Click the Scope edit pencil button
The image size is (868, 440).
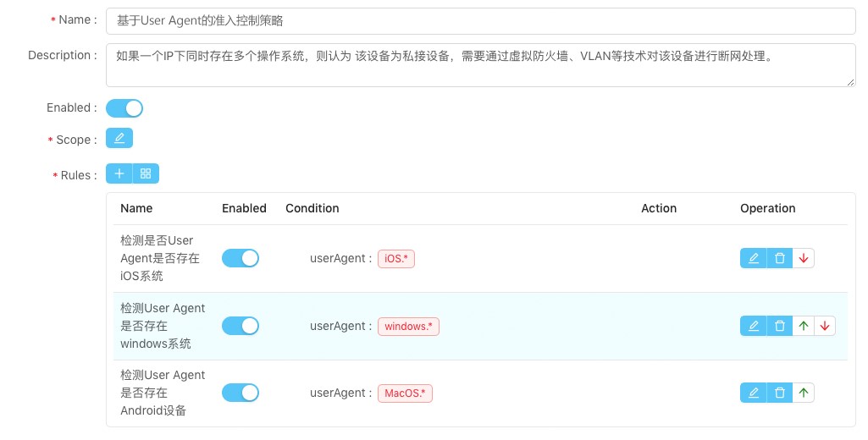pyautogui.click(x=119, y=139)
